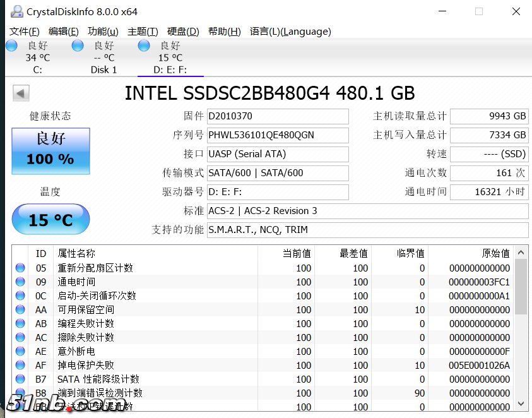
Task: Open the 功能 menu
Action: 103,31
